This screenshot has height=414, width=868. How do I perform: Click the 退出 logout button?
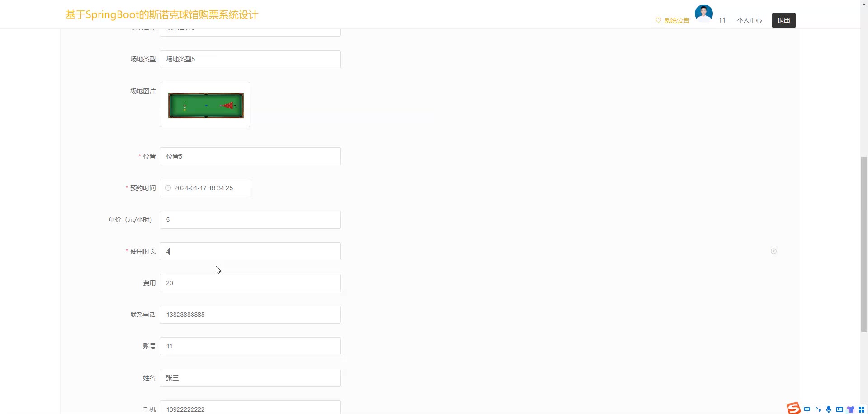pos(783,20)
